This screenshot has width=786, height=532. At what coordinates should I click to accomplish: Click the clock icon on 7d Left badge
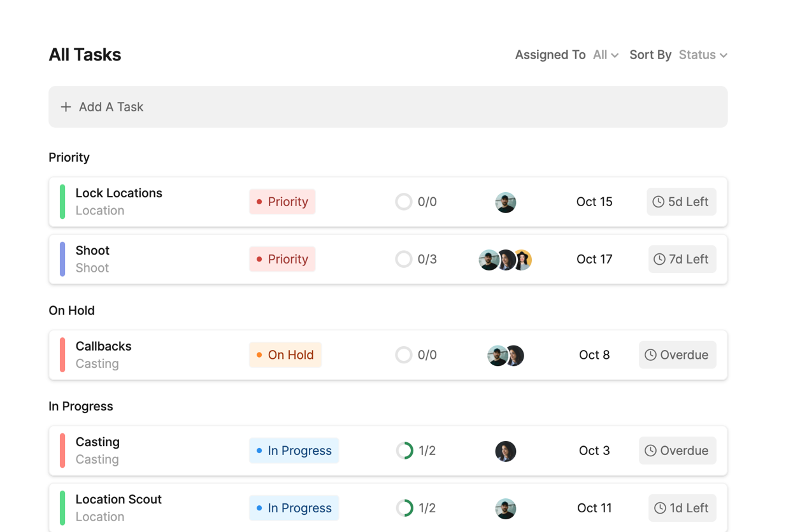pyautogui.click(x=660, y=259)
